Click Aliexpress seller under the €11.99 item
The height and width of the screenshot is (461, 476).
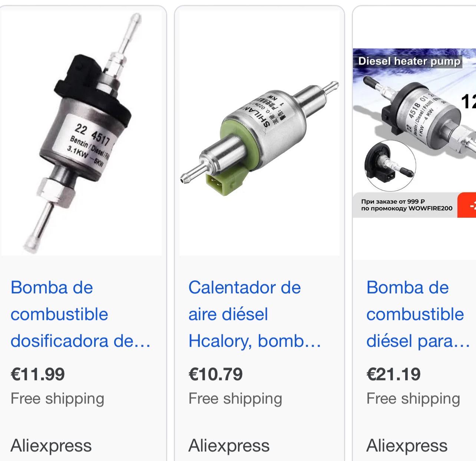pos(51,445)
